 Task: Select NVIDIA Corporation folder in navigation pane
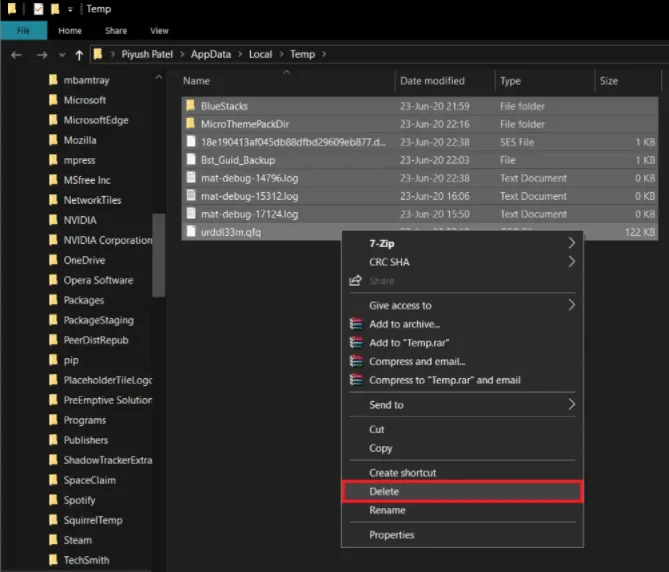tap(100, 240)
